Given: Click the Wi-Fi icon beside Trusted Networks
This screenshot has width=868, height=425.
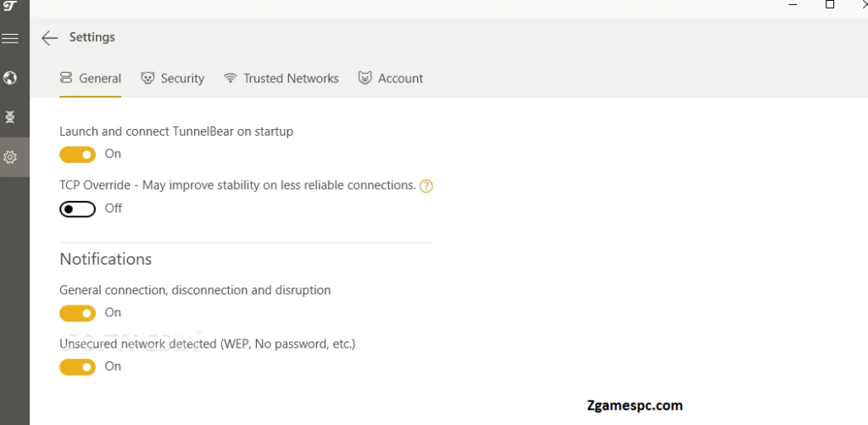Looking at the screenshot, I should [x=231, y=78].
